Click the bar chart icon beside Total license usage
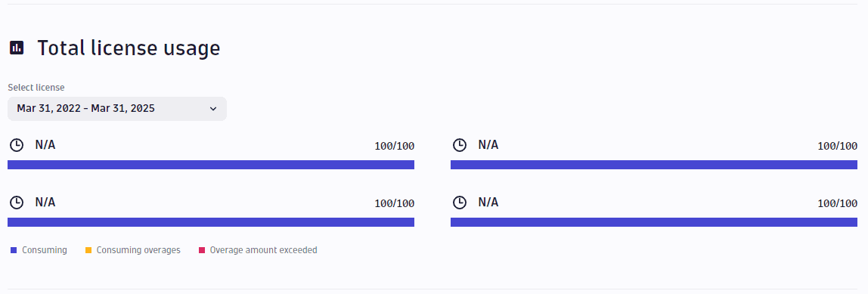This screenshot has width=868, height=294. point(17,48)
